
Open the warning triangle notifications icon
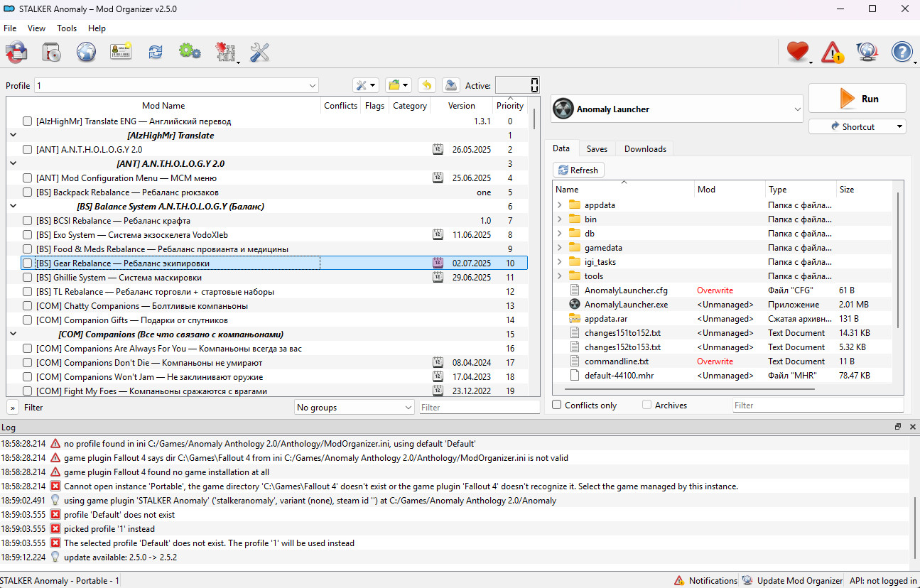[x=832, y=52]
